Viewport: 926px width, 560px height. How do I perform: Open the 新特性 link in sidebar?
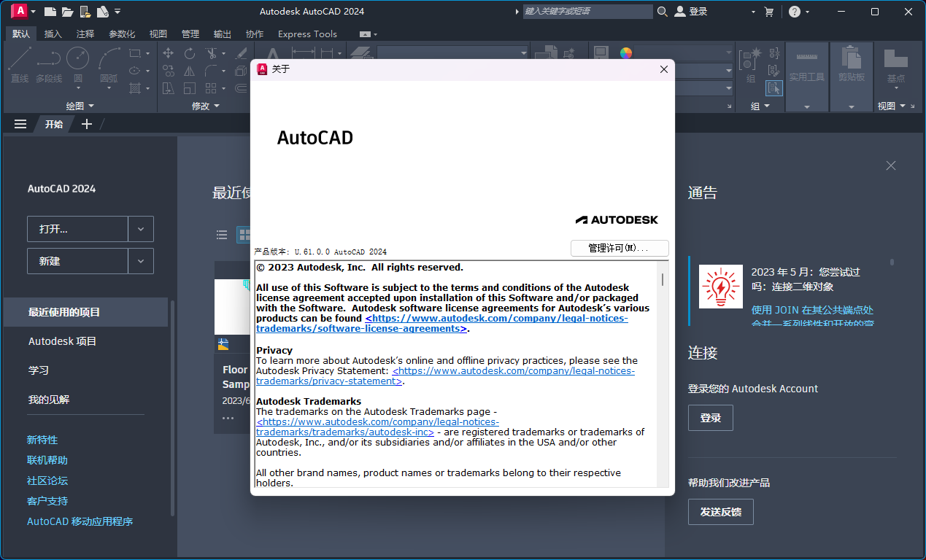(x=42, y=440)
